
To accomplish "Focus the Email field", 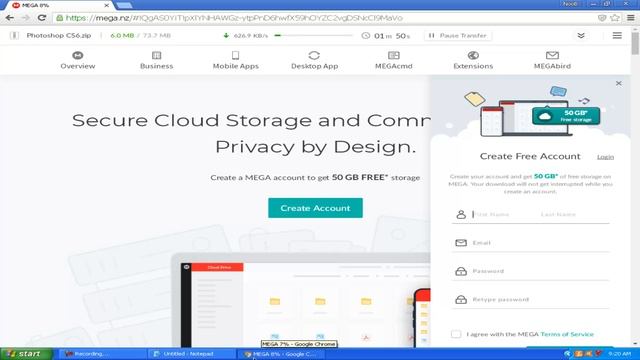I will click(x=531, y=243).
